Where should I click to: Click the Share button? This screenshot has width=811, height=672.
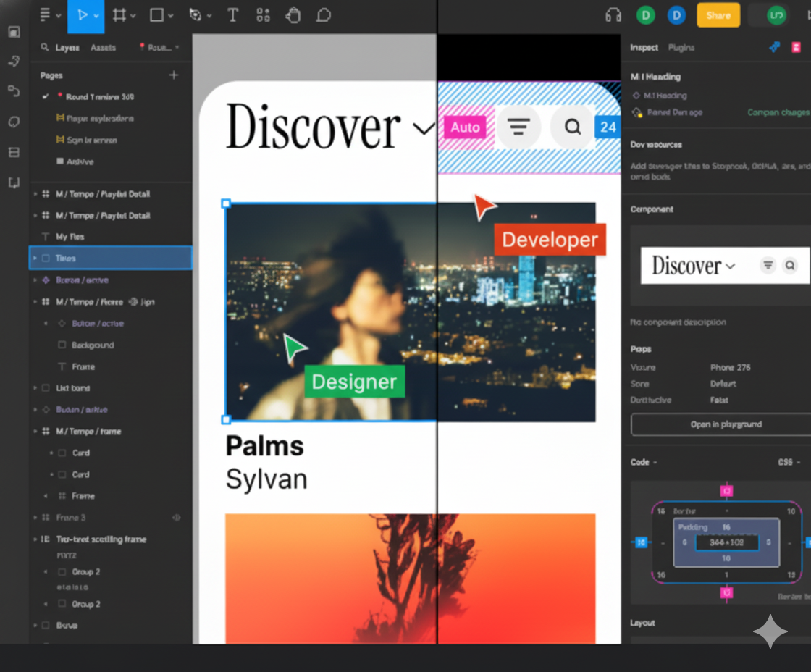pos(718,14)
